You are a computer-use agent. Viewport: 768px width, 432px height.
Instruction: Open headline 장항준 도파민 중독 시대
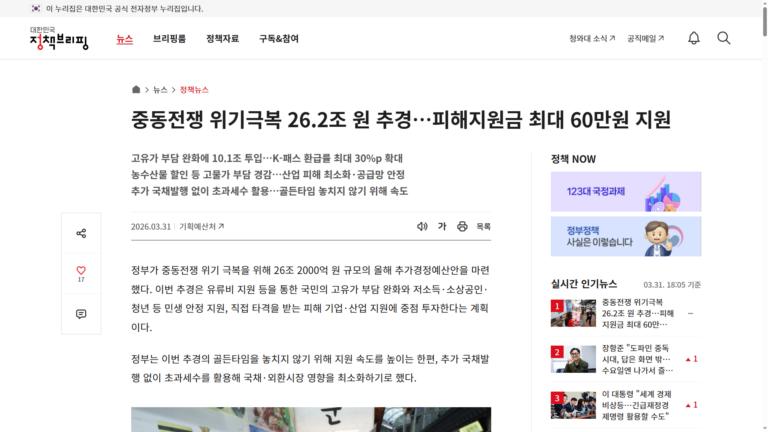636,359
